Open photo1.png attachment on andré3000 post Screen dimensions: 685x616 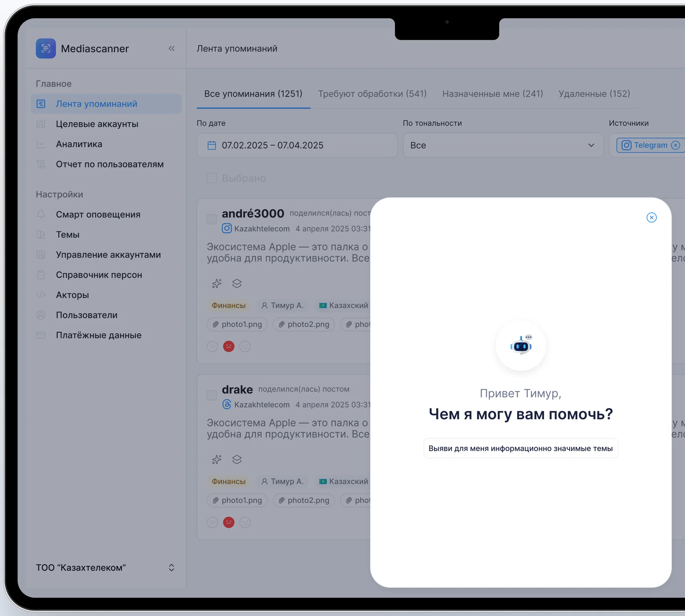[x=237, y=324]
